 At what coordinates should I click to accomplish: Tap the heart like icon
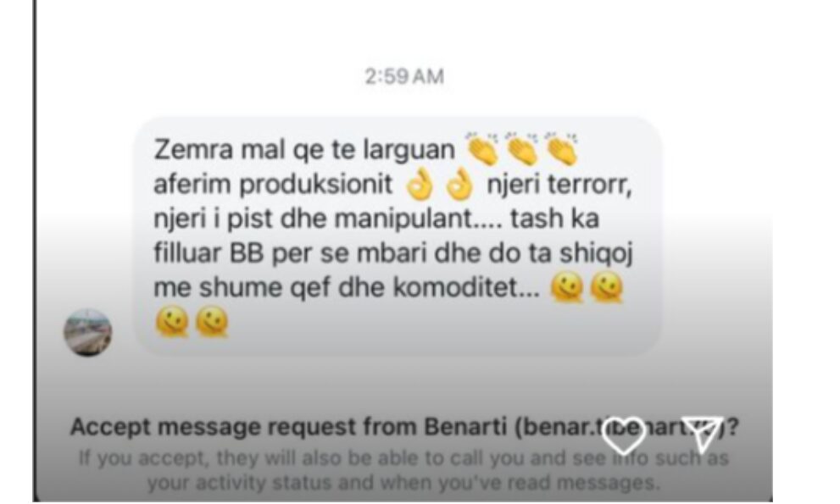tap(623, 436)
